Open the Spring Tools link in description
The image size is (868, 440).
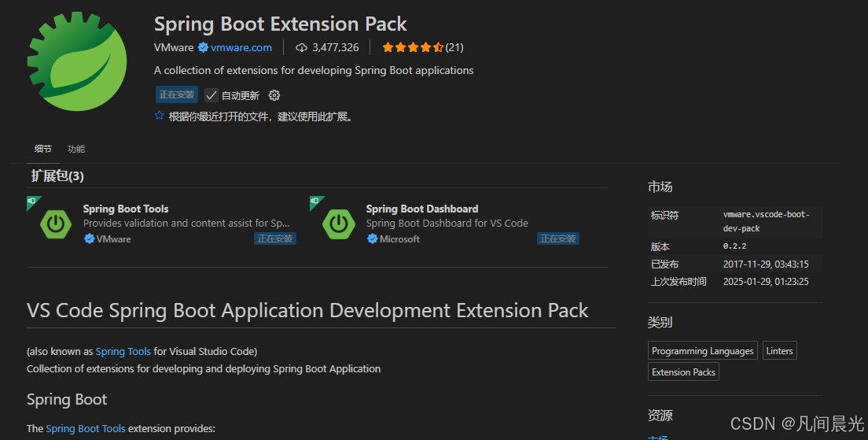(123, 351)
